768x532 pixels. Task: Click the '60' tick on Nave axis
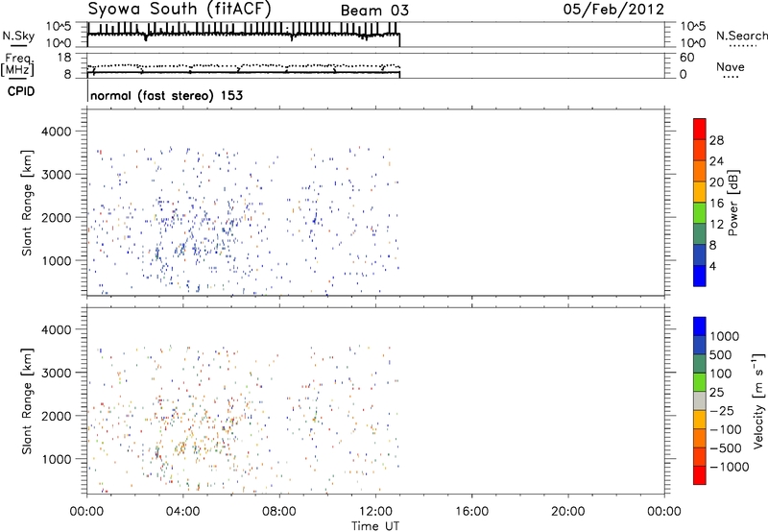[x=686, y=58]
